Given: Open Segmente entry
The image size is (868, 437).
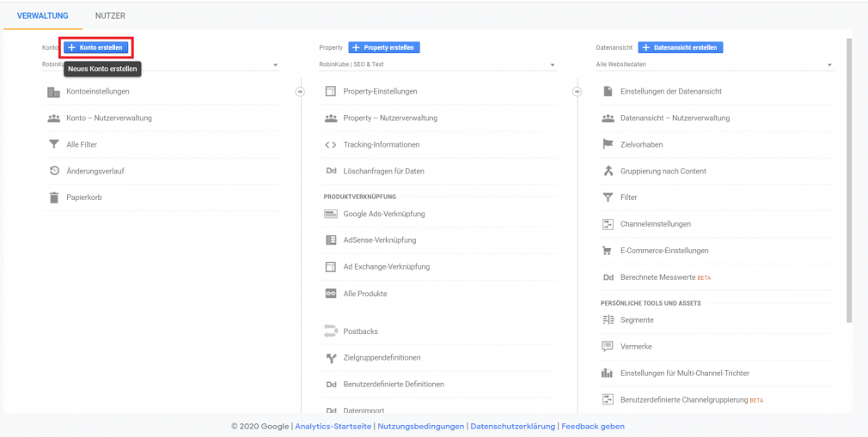Looking at the screenshot, I should point(637,319).
